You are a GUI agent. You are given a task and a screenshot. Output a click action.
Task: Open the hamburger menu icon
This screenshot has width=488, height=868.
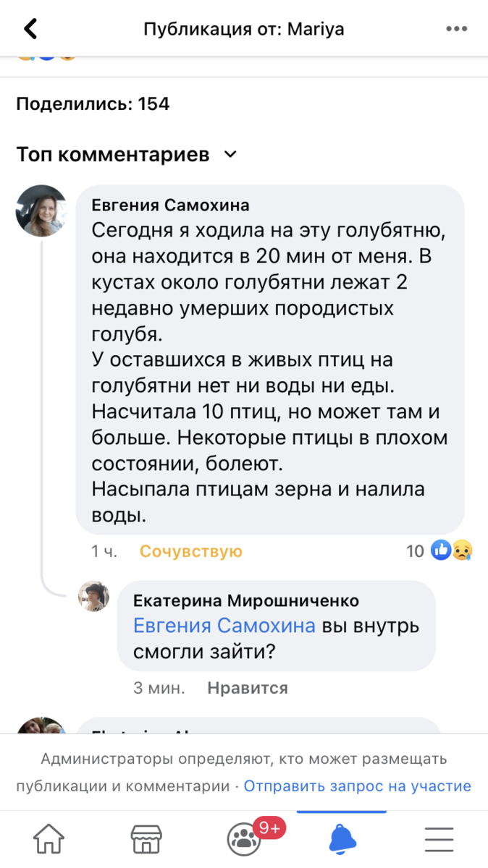(x=439, y=839)
